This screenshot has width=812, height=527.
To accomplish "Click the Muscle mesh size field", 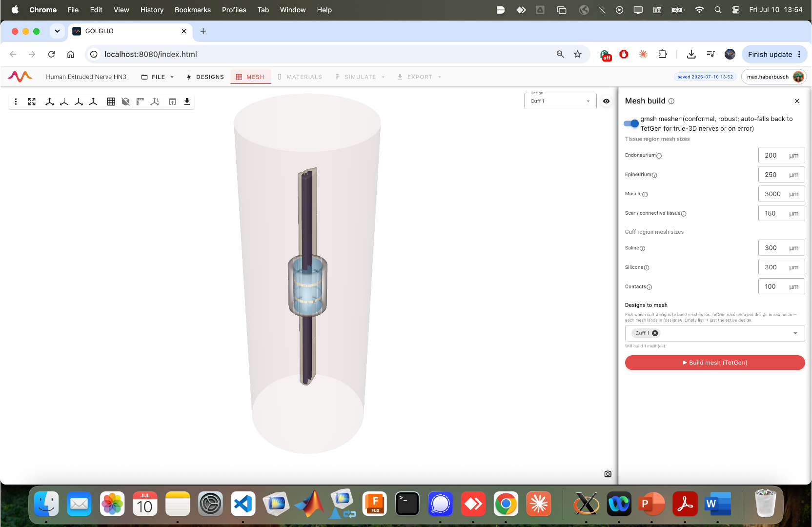I will (781, 194).
